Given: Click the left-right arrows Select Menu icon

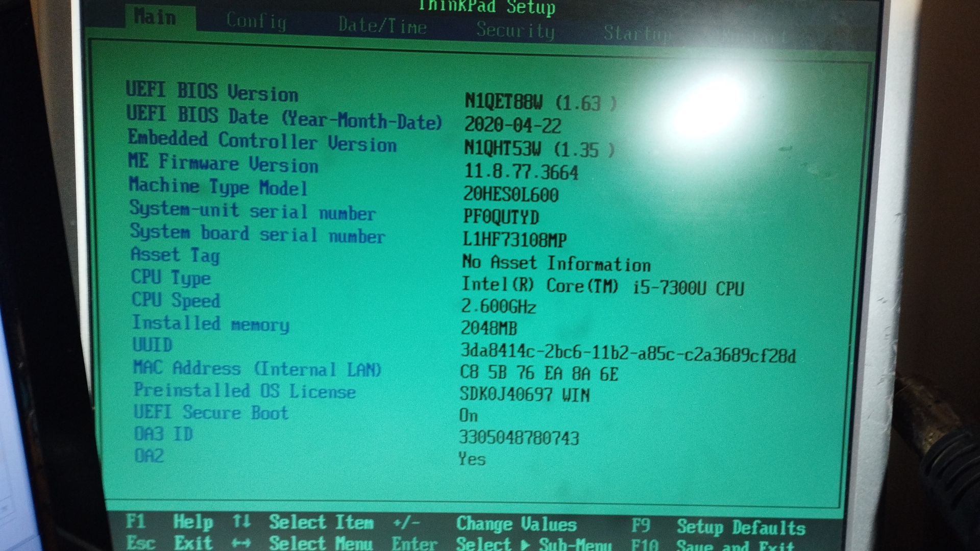Looking at the screenshot, I should click(241, 543).
